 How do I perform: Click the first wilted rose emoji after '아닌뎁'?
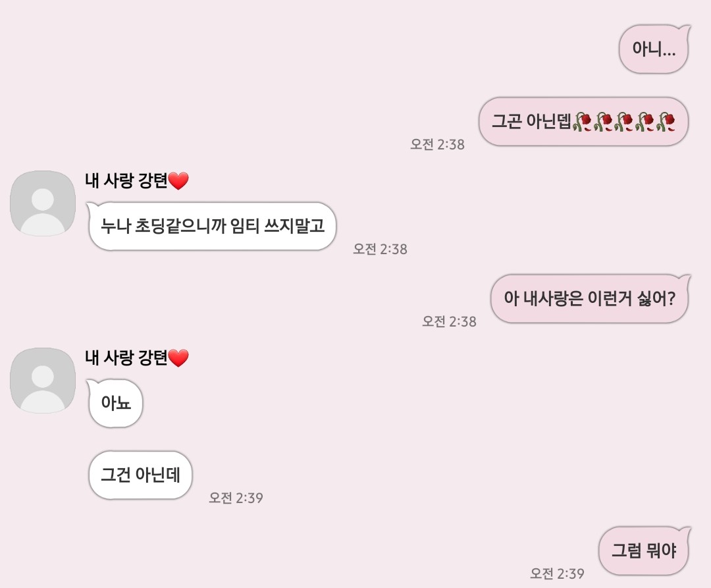(x=582, y=122)
